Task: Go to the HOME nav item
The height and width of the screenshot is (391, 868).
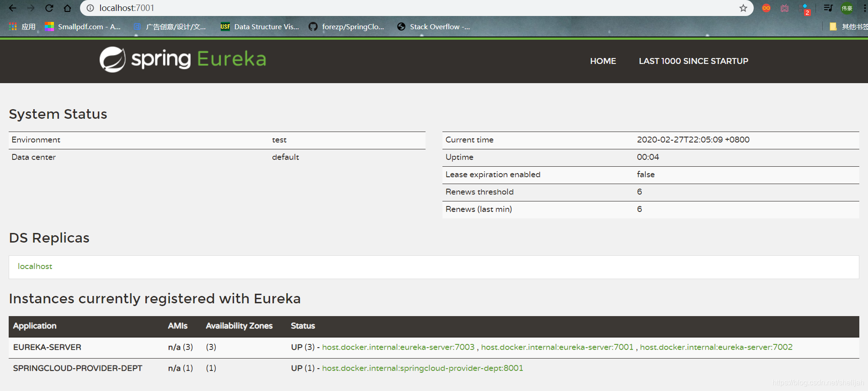Action: pyautogui.click(x=603, y=61)
